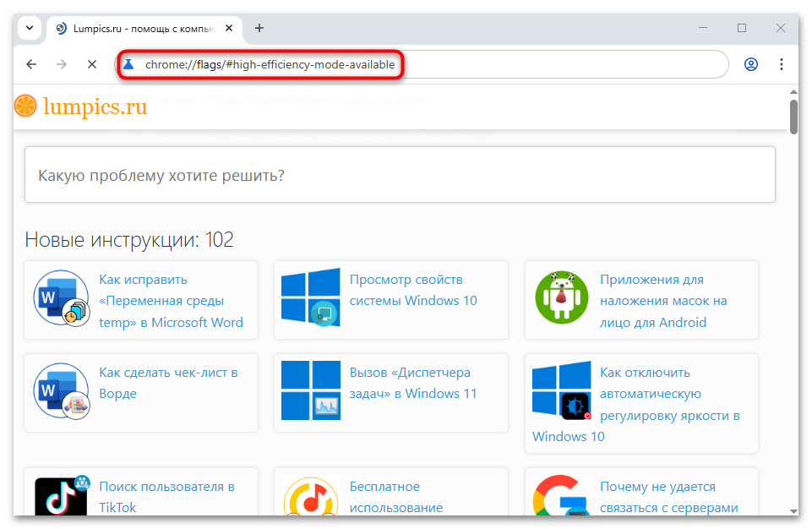Open 'Просмотр свойств системы Windows 10' link

click(x=412, y=290)
